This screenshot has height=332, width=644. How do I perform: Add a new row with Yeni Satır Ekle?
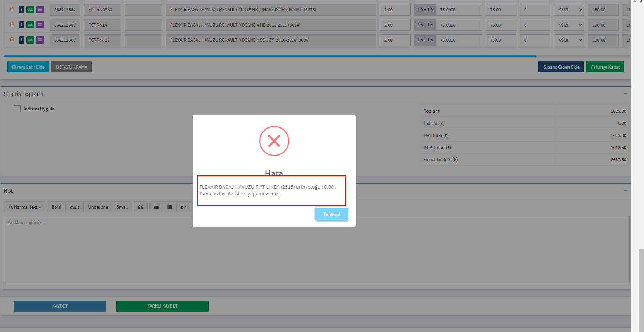[28, 67]
